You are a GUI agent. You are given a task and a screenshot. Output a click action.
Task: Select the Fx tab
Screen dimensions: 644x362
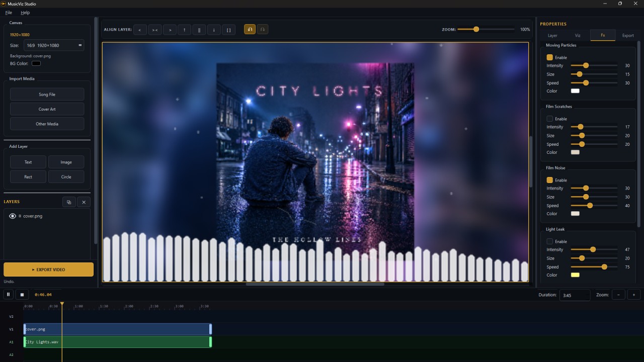[603, 36]
